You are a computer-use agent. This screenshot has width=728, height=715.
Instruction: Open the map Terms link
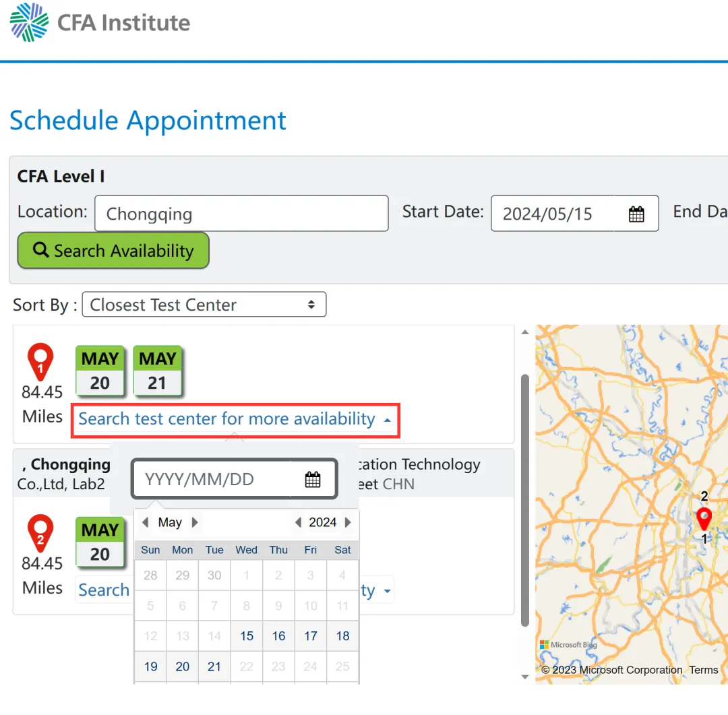pyautogui.click(x=703, y=670)
